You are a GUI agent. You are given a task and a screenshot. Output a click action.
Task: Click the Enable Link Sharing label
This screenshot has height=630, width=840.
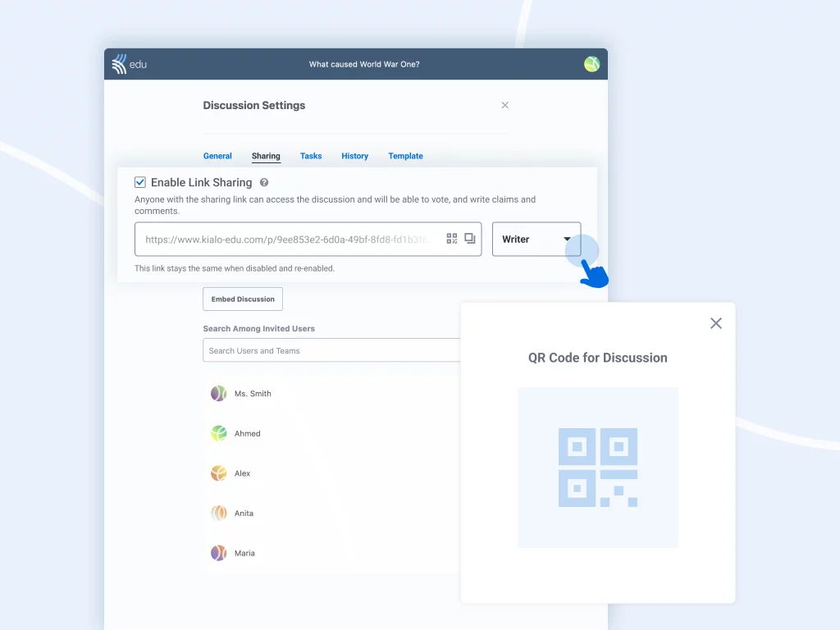coord(202,183)
